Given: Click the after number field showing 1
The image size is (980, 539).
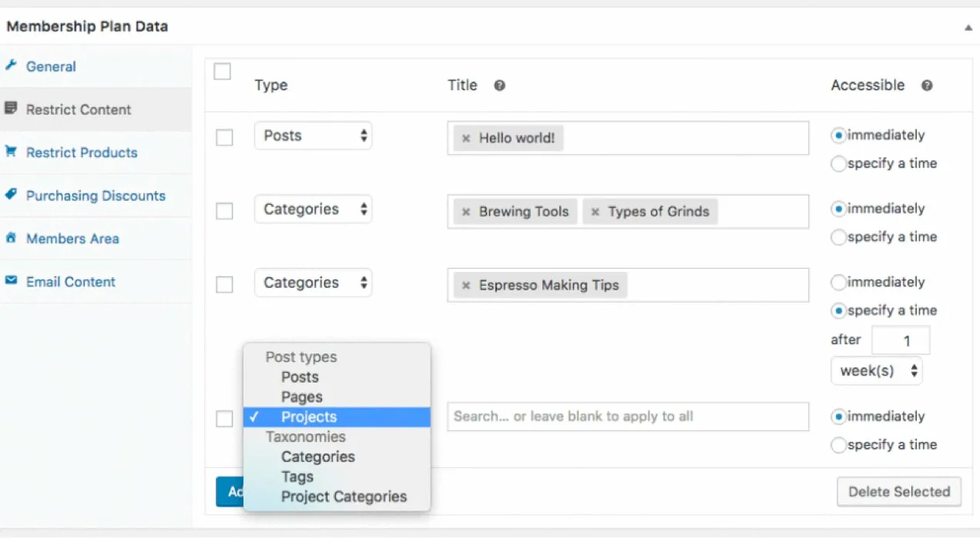Looking at the screenshot, I should [x=901, y=340].
